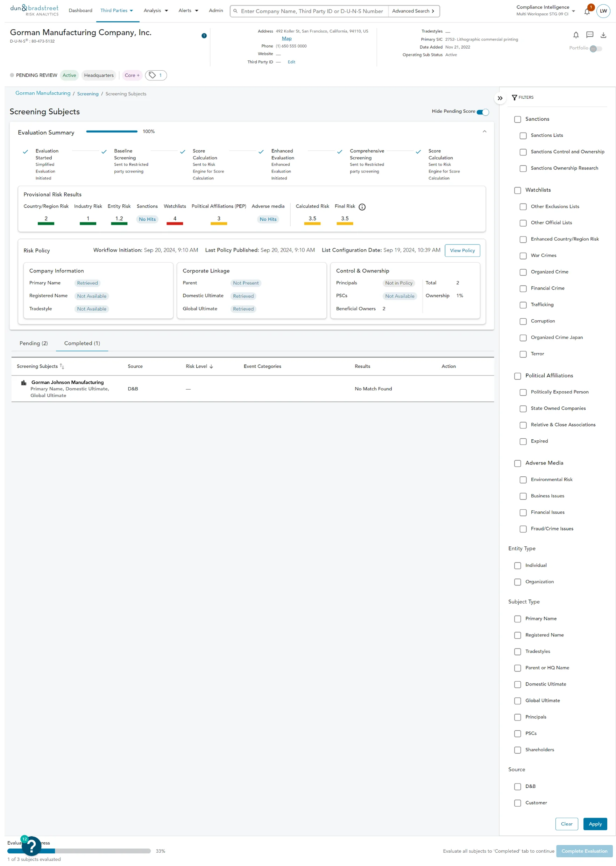This screenshot has height=866, width=616.
Task: Click the building icon for Gorman Johnson Manufacturing
Action: [x=23, y=383]
